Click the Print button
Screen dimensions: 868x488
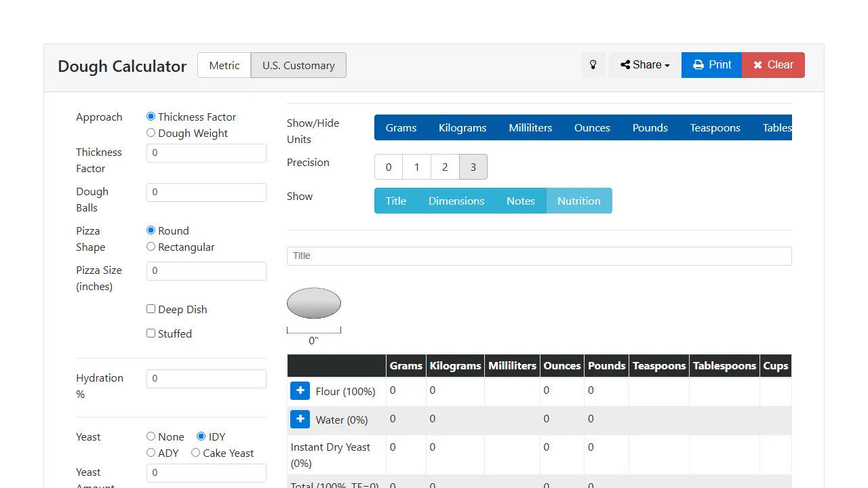[x=711, y=65]
